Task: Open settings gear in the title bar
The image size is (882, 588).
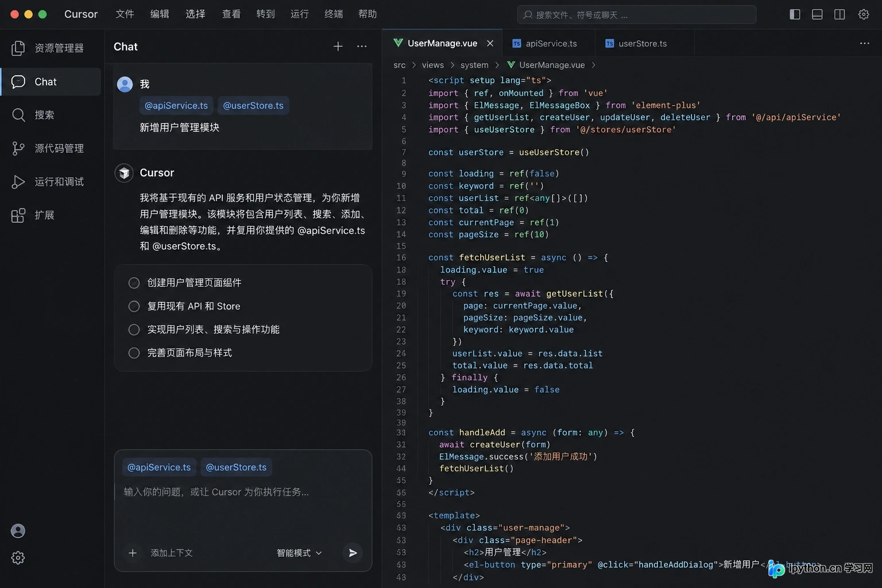Action: click(x=864, y=14)
